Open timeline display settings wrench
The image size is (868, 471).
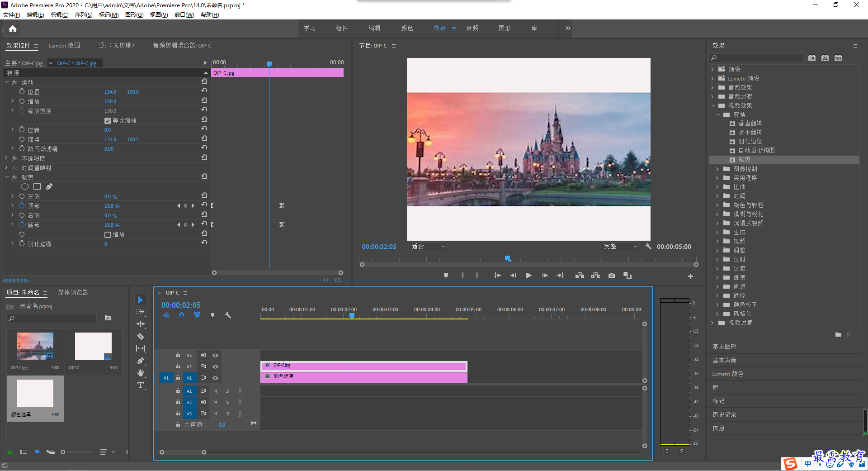pos(228,315)
